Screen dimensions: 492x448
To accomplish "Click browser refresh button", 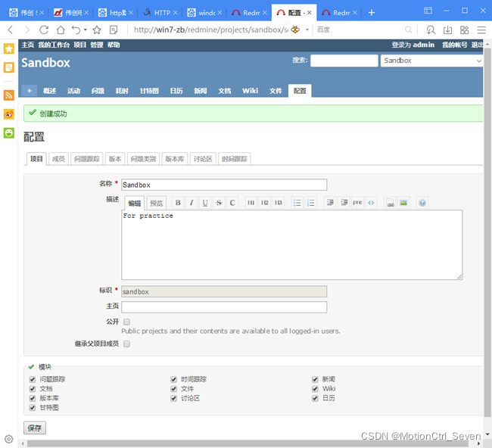I will [x=44, y=30].
